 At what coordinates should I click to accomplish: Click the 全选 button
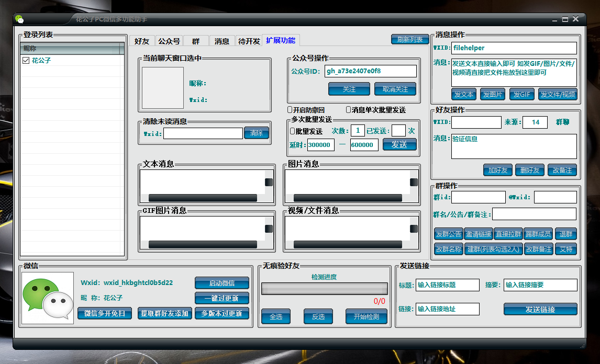pyautogui.click(x=276, y=316)
